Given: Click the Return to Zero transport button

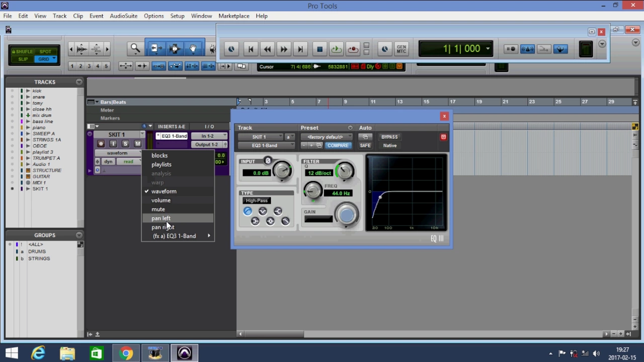Looking at the screenshot, I should (x=251, y=49).
